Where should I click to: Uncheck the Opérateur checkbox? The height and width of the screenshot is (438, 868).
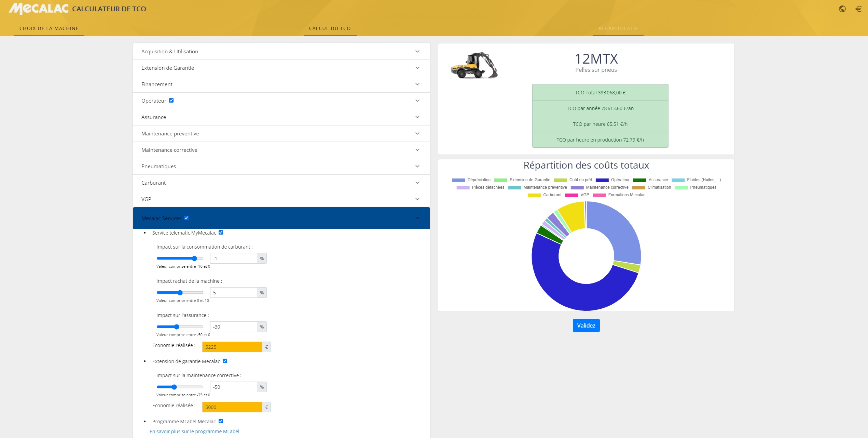click(171, 101)
